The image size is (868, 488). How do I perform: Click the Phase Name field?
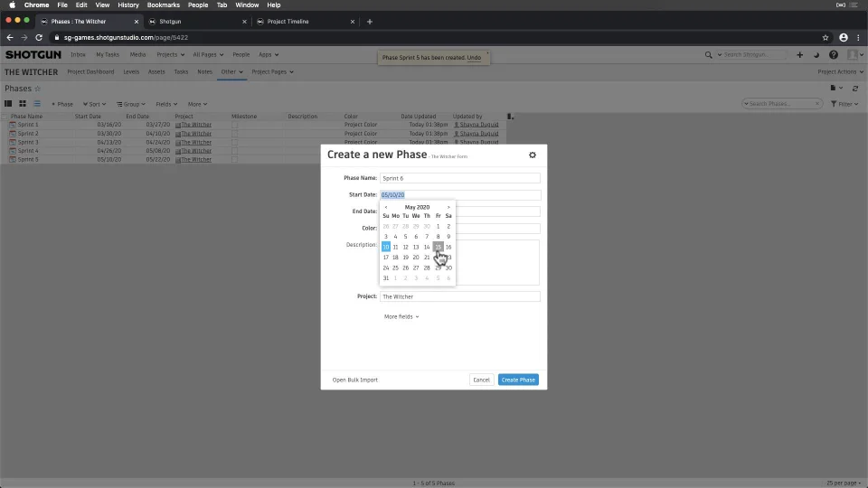click(x=460, y=178)
